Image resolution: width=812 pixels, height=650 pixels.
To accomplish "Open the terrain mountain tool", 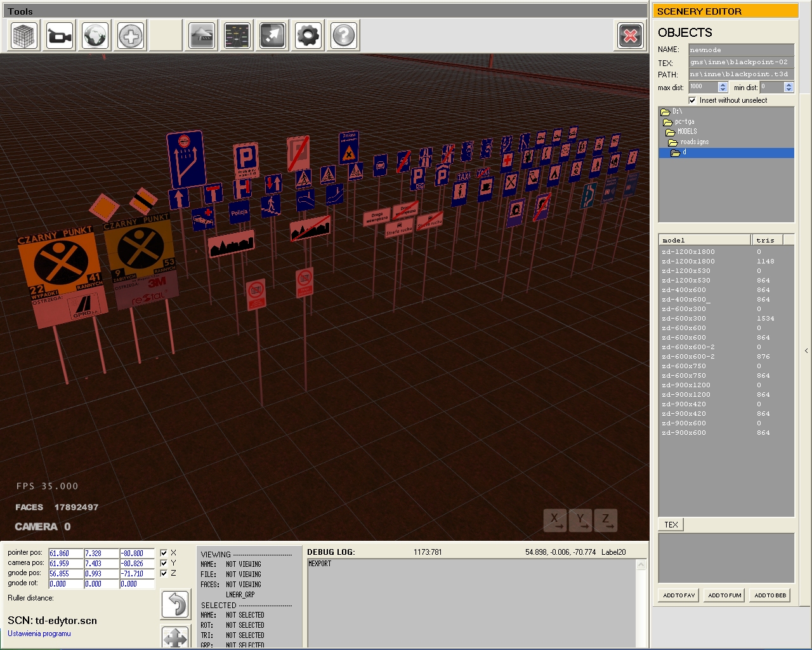I will pyautogui.click(x=202, y=36).
